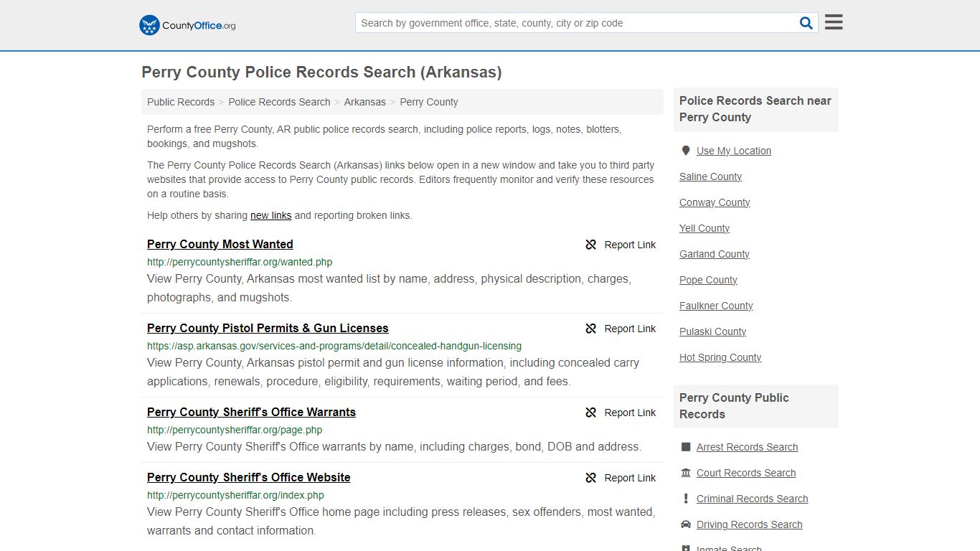Click the exclamation icon by Criminal Records Search
The height and width of the screenshot is (551, 980).
686,499
